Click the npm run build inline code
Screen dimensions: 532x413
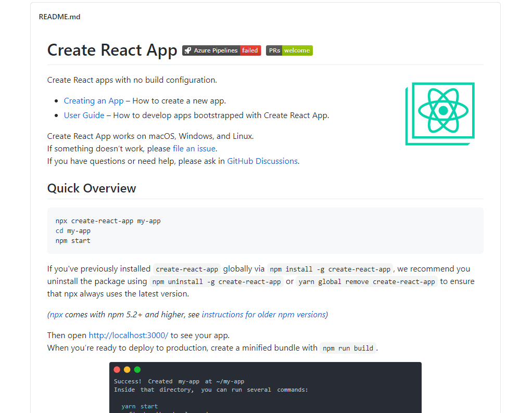(x=348, y=349)
